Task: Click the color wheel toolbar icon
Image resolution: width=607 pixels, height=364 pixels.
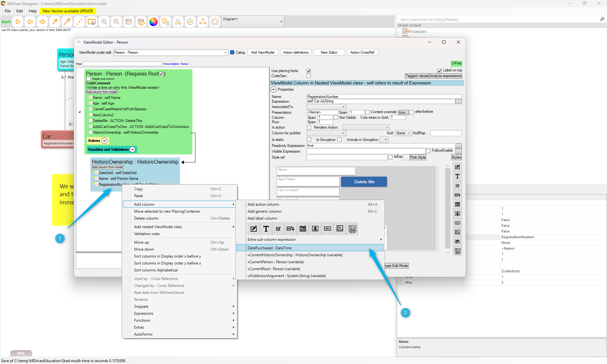Action: [153, 22]
